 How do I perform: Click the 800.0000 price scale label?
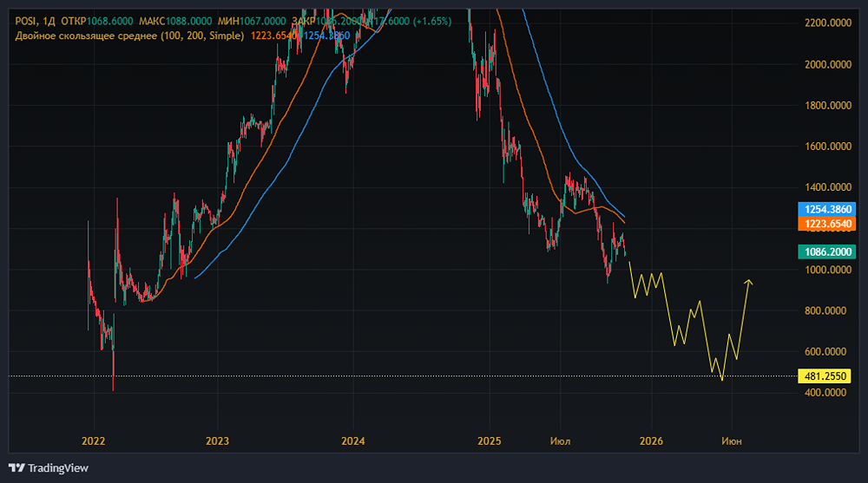pos(825,310)
